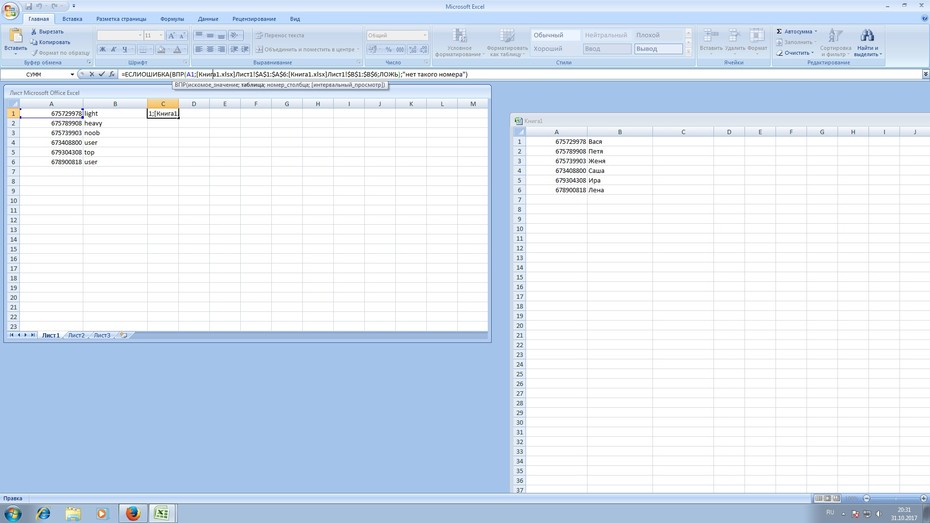Expand the Name Box dropdown
Image resolution: width=930 pixels, height=523 pixels.
72,74
